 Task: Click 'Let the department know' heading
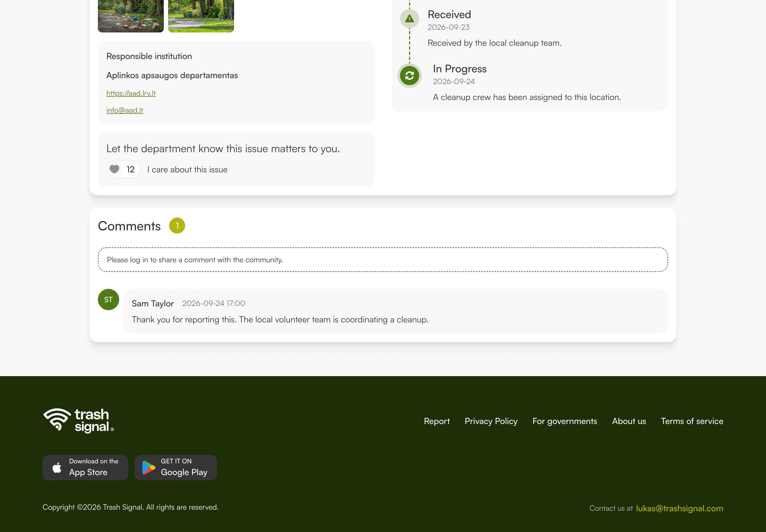click(223, 148)
